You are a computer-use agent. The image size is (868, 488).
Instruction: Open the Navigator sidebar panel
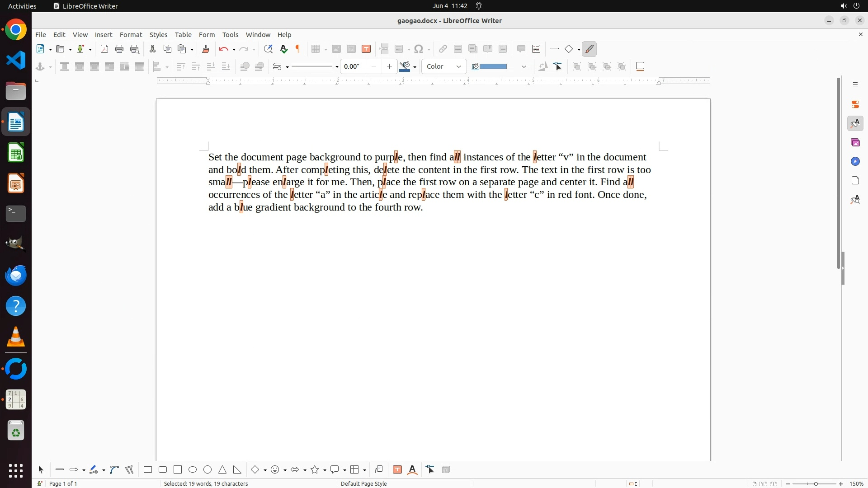click(855, 161)
